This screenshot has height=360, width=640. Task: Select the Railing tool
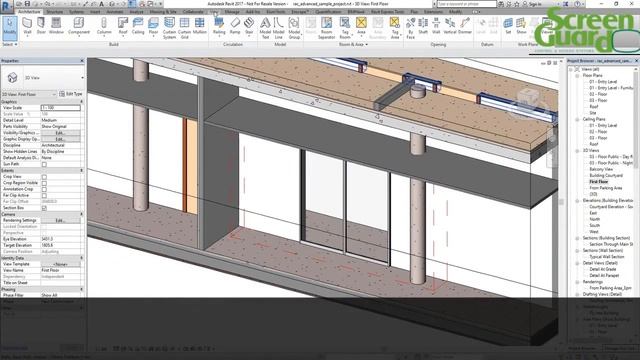[219, 26]
